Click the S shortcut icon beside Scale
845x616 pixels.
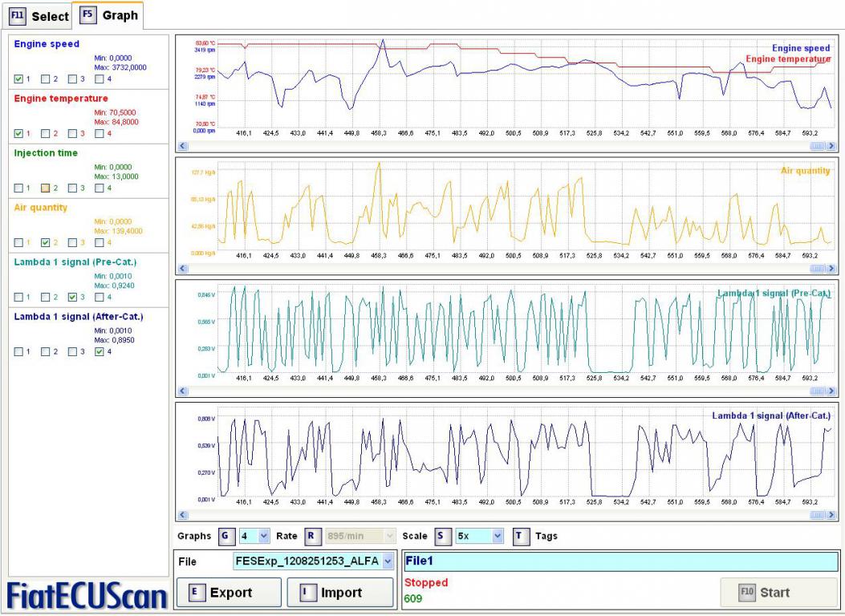point(439,536)
